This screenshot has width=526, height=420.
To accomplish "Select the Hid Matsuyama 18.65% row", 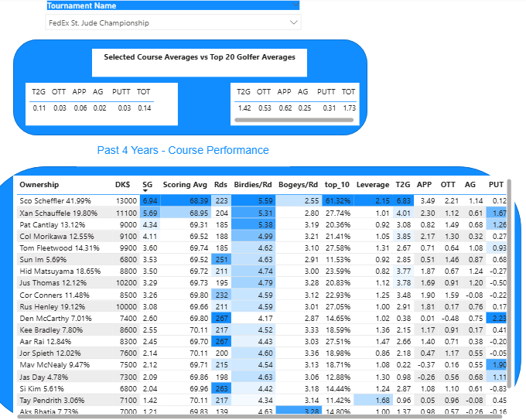I will point(261,271).
